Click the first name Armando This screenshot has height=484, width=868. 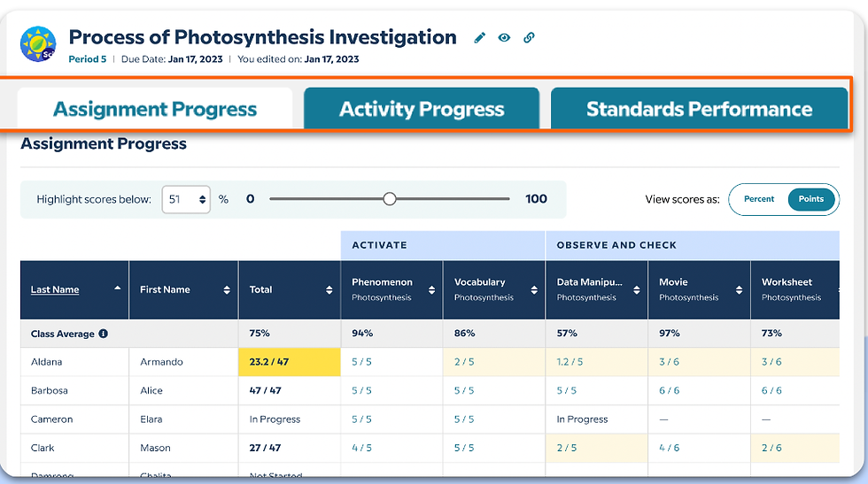[x=161, y=362]
